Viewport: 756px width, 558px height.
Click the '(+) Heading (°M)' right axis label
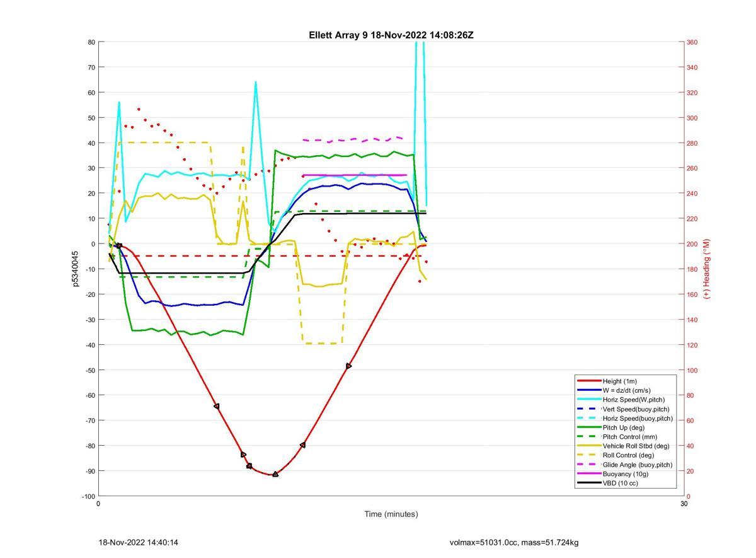pos(706,269)
